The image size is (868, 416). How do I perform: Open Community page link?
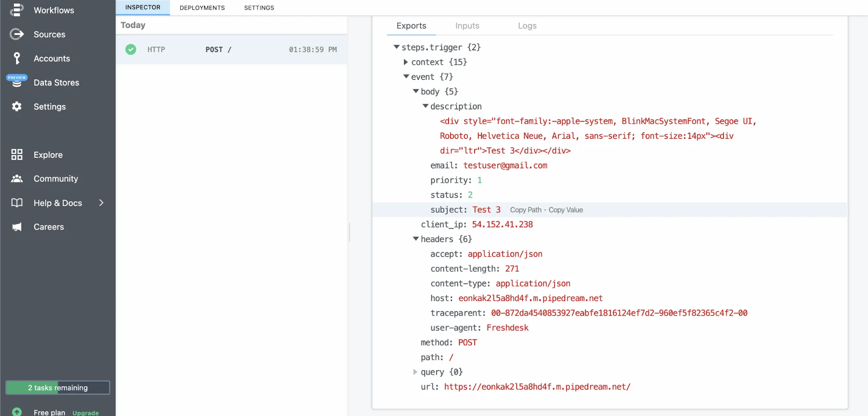coord(56,179)
